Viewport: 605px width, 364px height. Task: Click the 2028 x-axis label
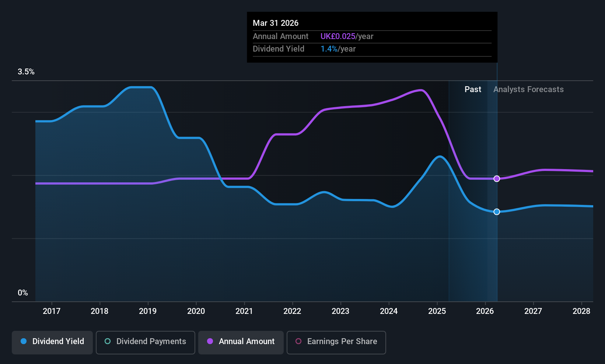(581, 311)
